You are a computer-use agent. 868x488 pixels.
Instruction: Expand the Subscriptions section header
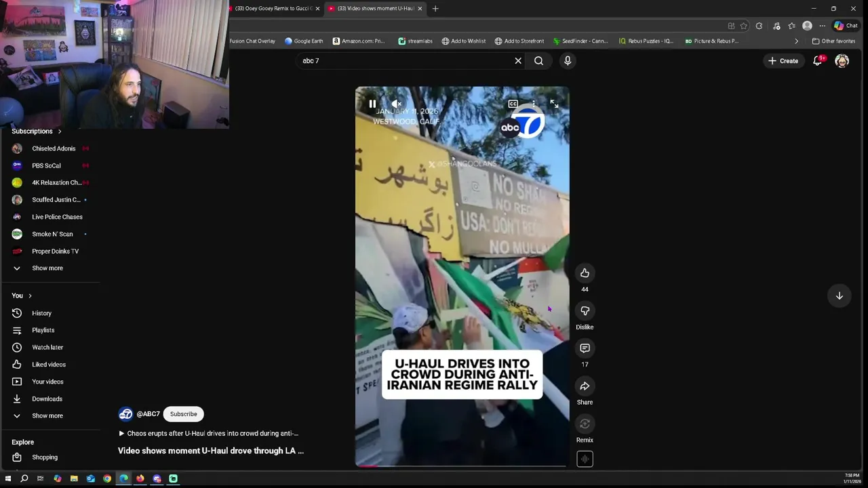pyautogui.click(x=37, y=131)
